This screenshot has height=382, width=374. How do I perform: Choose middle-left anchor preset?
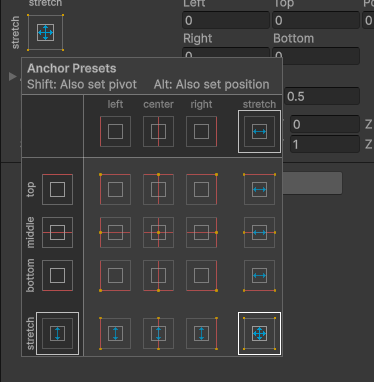(115, 232)
